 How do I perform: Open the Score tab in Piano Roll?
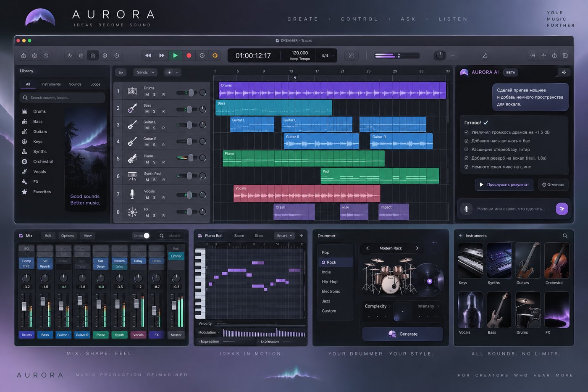(239, 236)
